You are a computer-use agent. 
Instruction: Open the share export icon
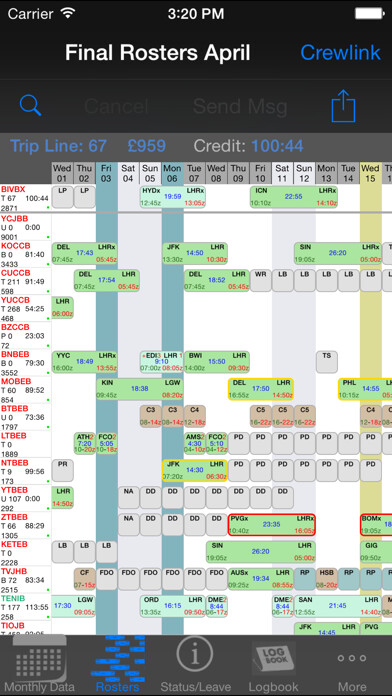tap(344, 105)
